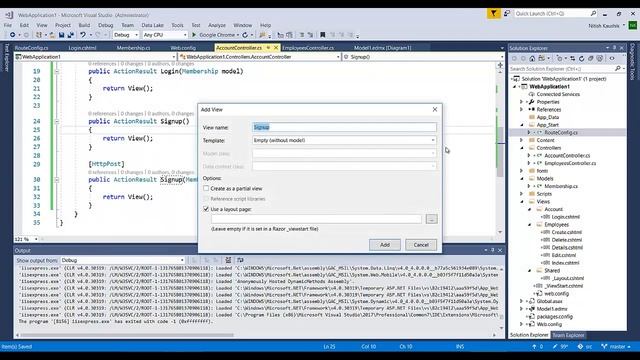The image size is (640, 360).
Task: Click Sync with Active Document icon
Action: pyautogui.click(x=573, y=58)
